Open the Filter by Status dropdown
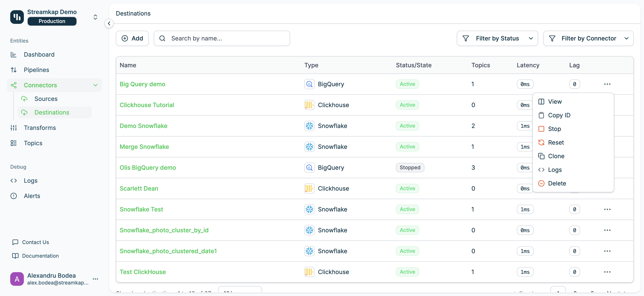The width and height of the screenshot is (644, 296). (x=497, y=38)
